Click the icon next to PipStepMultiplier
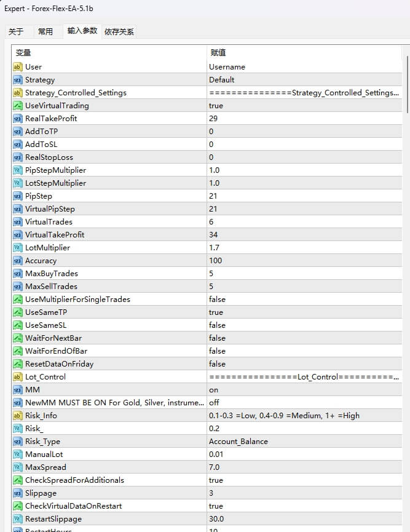 coord(18,170)
